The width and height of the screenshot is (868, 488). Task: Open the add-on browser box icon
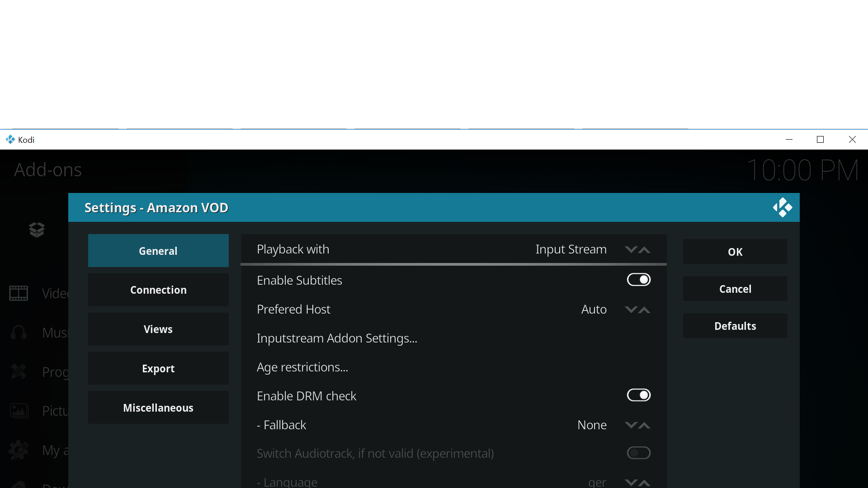pos(37,230)
